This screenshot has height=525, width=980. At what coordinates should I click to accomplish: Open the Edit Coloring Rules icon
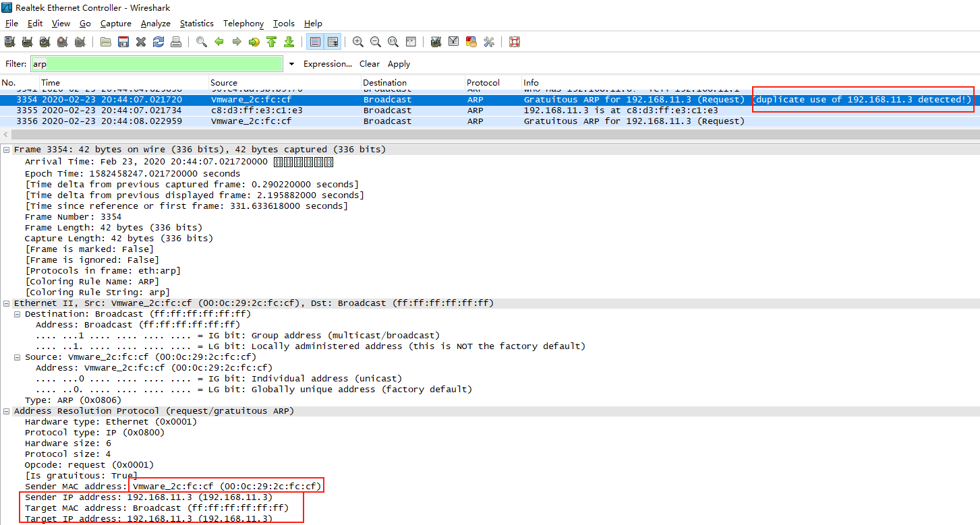coord(471,41)
